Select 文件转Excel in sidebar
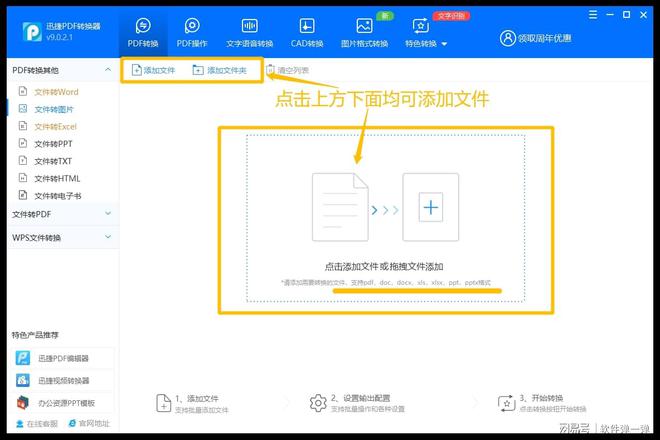Viewport: 660px width, 440px height. [x=56, y=127]
